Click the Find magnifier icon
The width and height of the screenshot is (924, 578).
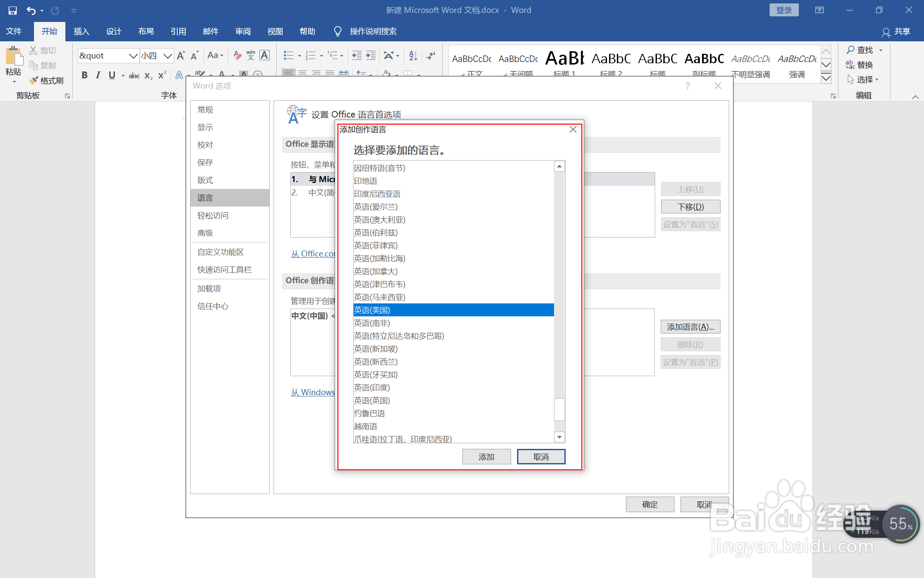(850, 50)
